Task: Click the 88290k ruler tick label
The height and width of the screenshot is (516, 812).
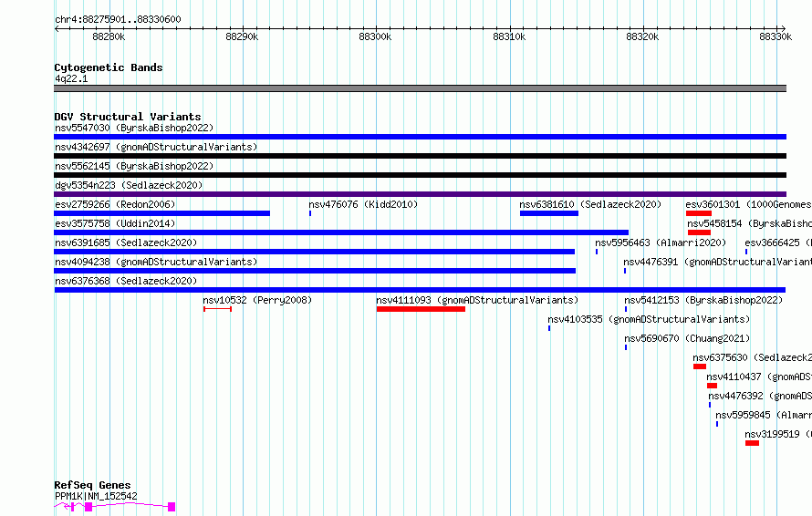Action: 242,36
